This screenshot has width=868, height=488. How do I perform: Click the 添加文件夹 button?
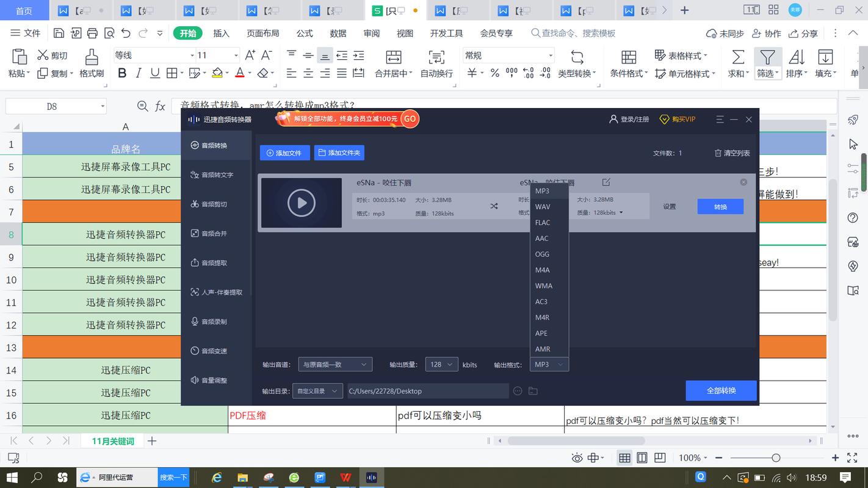(339, 152)
